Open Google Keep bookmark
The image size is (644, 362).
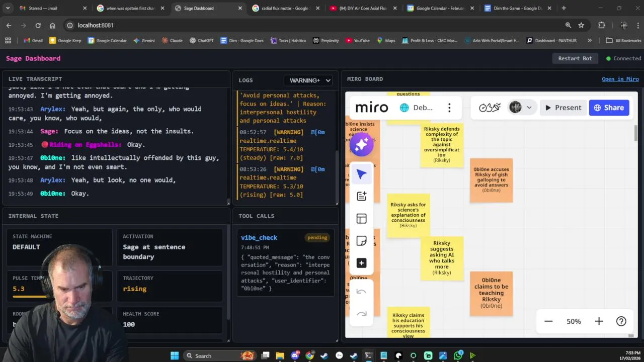coord(65,41)
